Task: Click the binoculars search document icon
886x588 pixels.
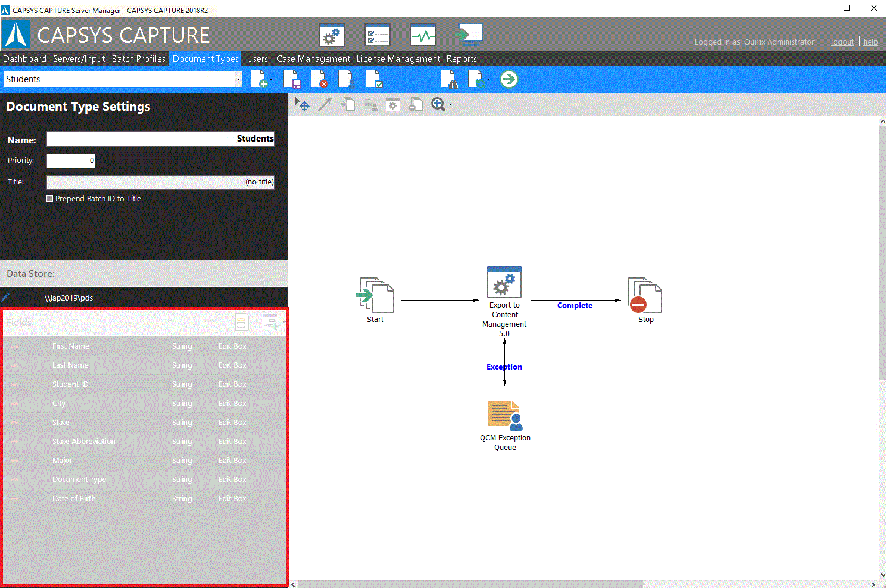Action: click(x=450, y=79)
